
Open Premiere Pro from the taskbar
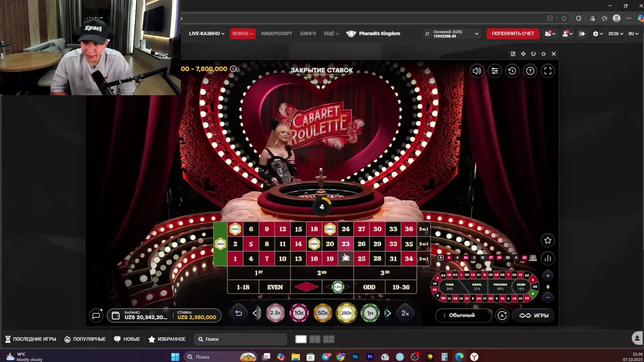[370, 357]
